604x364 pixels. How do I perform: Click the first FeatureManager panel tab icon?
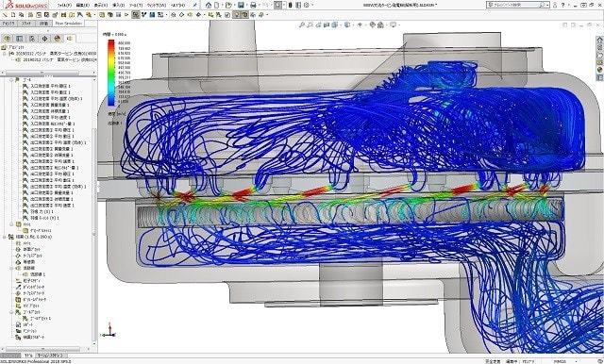coord(8,39)
